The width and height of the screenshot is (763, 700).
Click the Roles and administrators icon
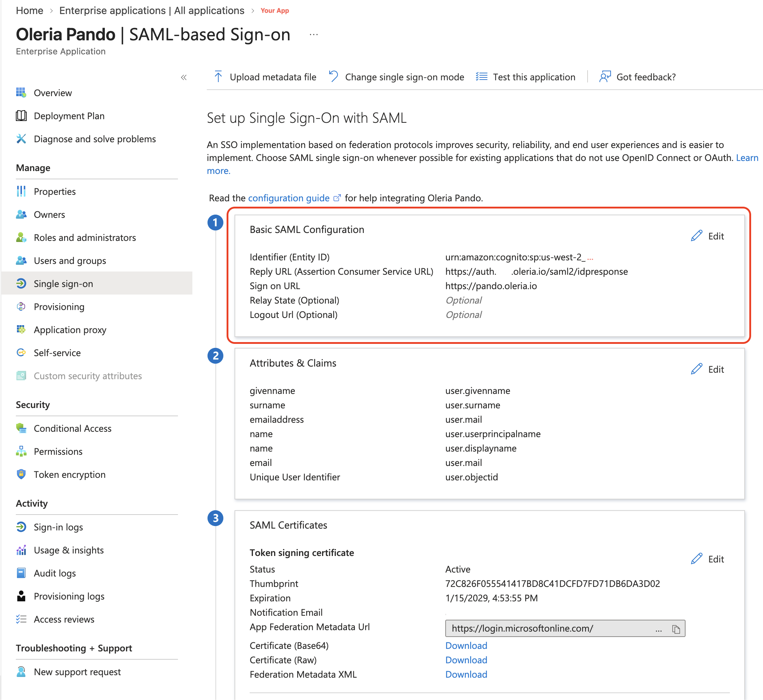click(21, 238)
